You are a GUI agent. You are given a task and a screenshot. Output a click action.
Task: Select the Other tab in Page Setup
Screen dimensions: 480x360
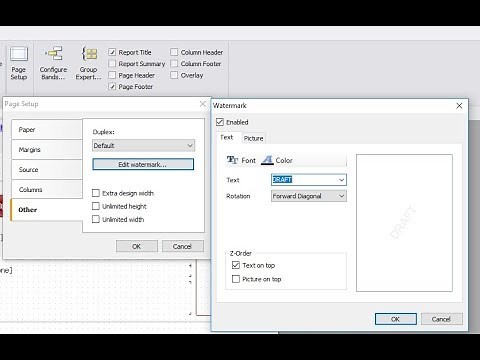pos(47,210)
